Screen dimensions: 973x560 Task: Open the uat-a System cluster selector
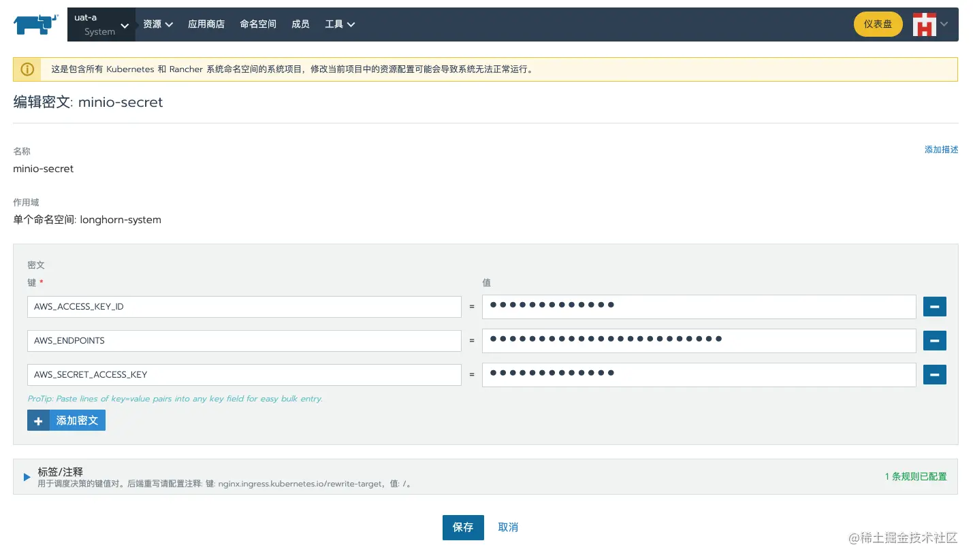[101, 24]
